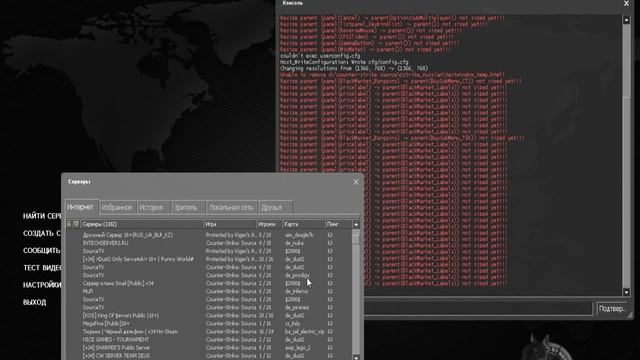The height and width of the screenshot is (360, 640).
Task: Click the awp_lego_2 map cell
Action: 298,348
